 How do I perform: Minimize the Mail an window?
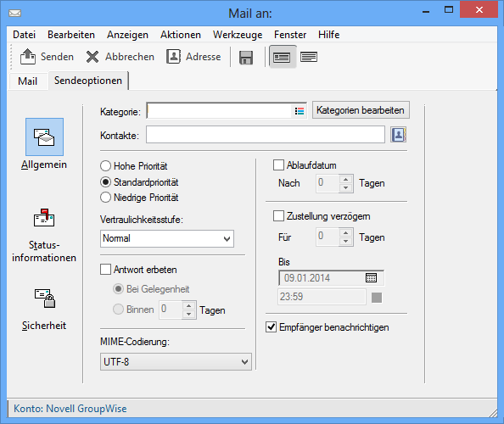[426, 12]
